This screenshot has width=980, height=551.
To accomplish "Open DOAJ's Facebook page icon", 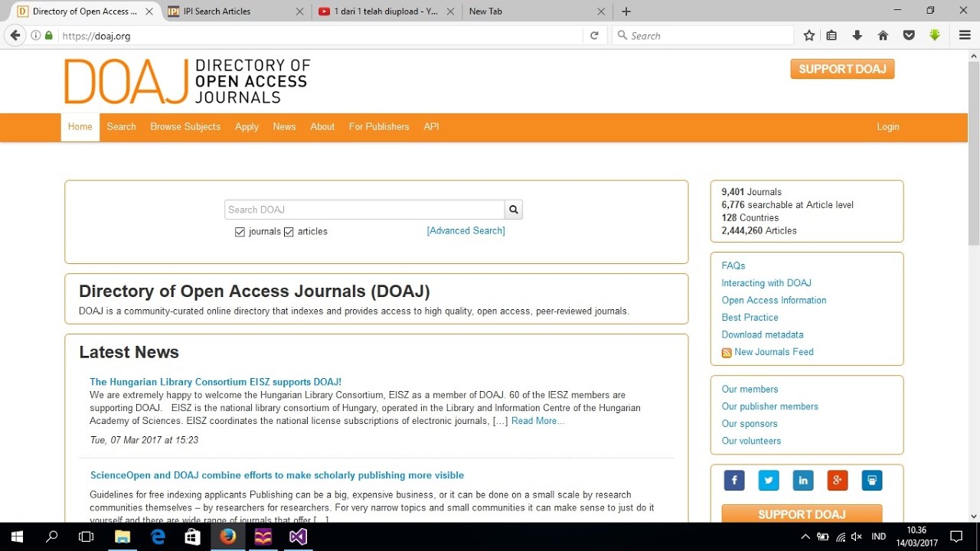I will coord(734,481).
